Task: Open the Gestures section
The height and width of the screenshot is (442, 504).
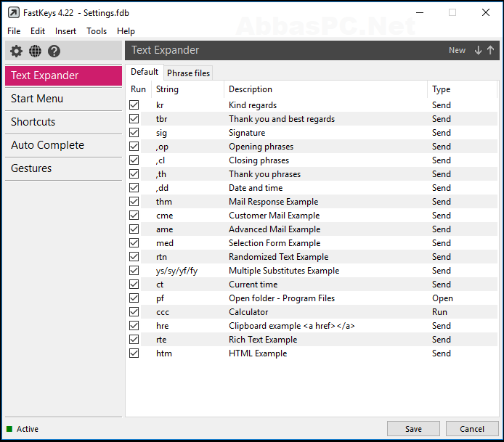Action: [x=63, y=168]
